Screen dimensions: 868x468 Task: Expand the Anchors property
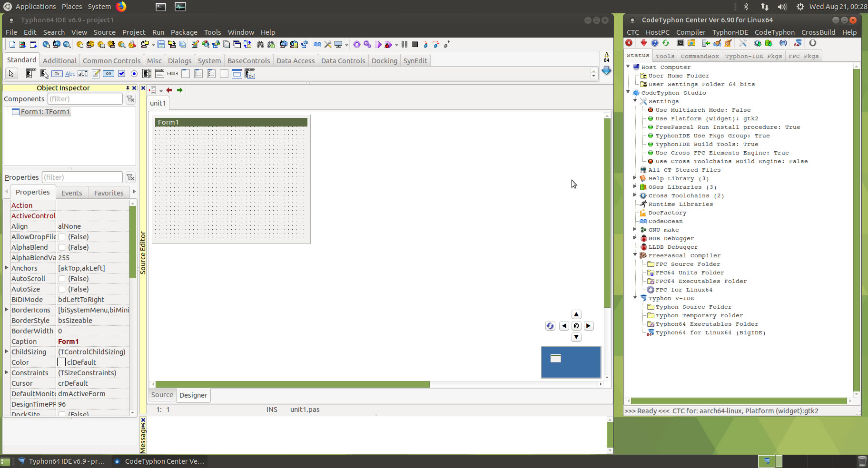[x=7, y=268]
